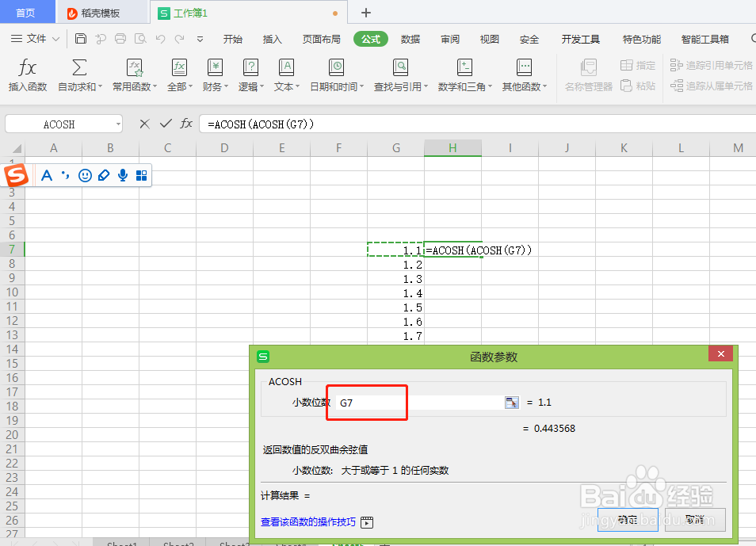Click the Insert Function fx icon

click(x=27, y=67)
